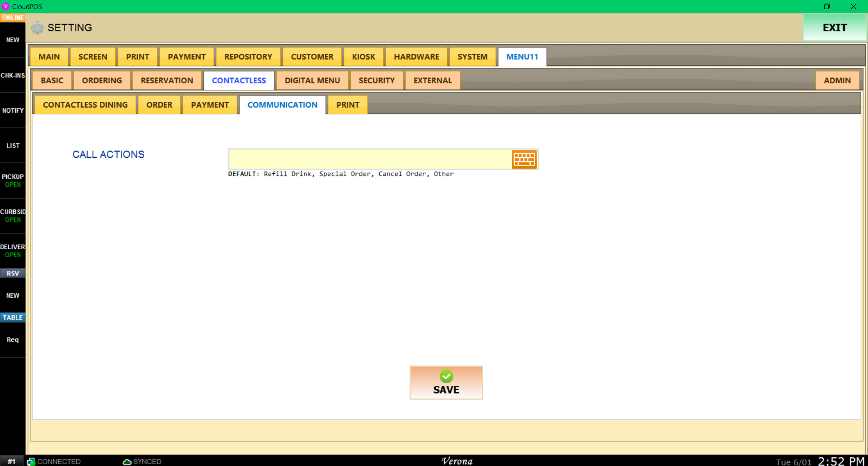Open the top-level PAYMENT settings tab
The image size is (868, 466).
click(187, 57)
